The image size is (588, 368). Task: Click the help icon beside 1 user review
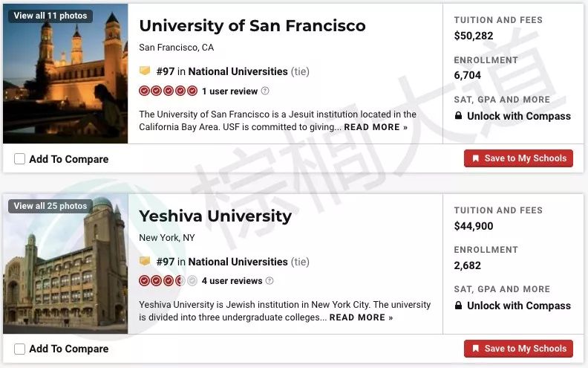coord(265,91)
